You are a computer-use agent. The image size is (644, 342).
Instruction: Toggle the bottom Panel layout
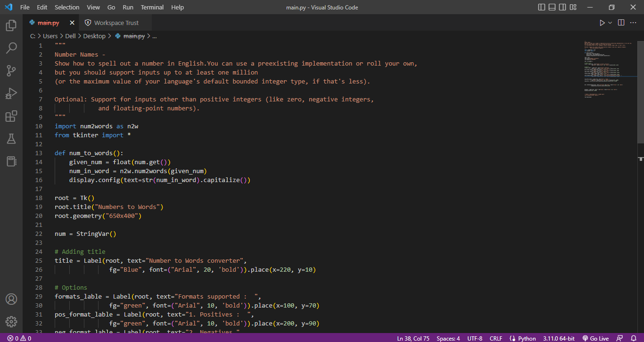(552, 7)
